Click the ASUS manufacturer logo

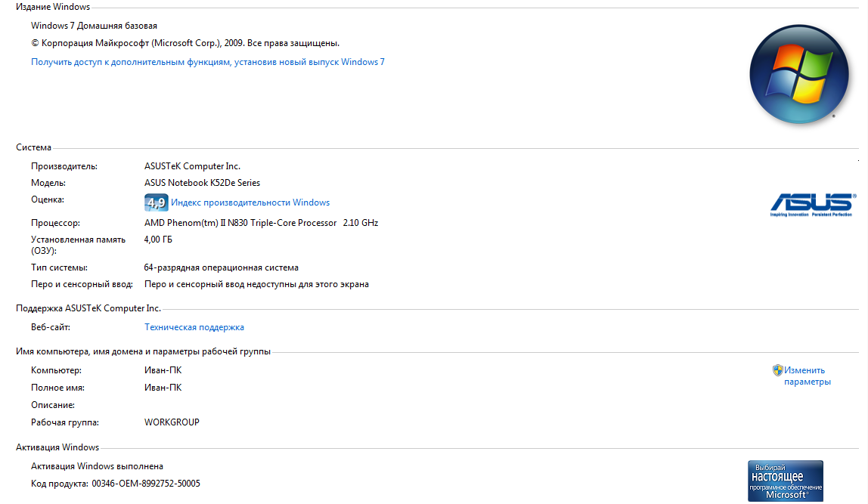pyautogui.click(x=814, y=205)
